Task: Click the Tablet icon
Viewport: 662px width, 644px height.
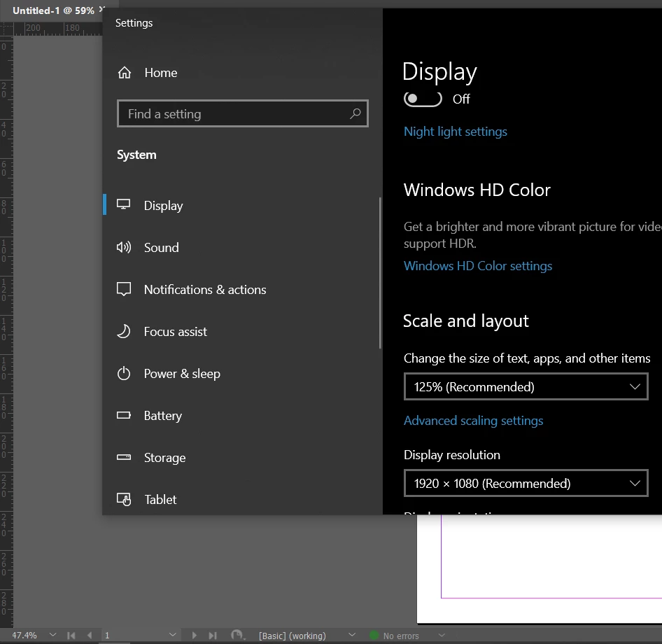Action: [124, 499]
